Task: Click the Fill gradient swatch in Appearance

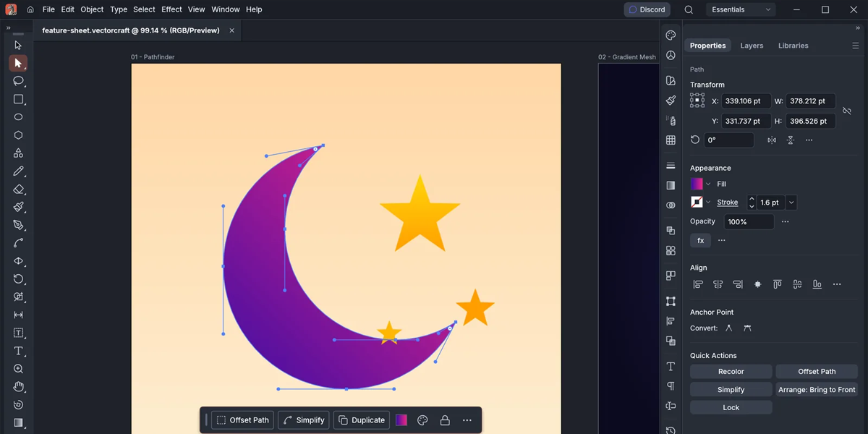Action: click(697, 184)
